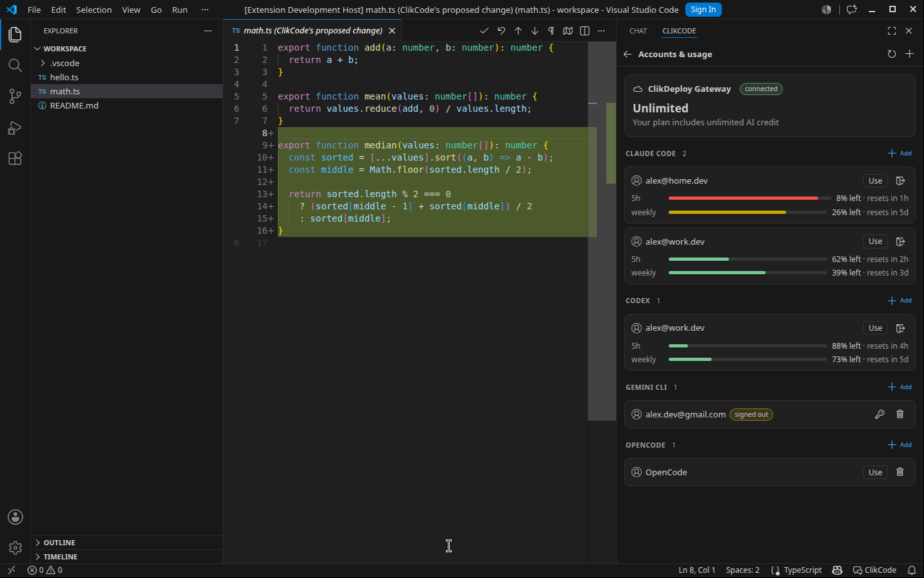Click the plus icon beside refresh
The image size is (924, 578).
(909, 55)
